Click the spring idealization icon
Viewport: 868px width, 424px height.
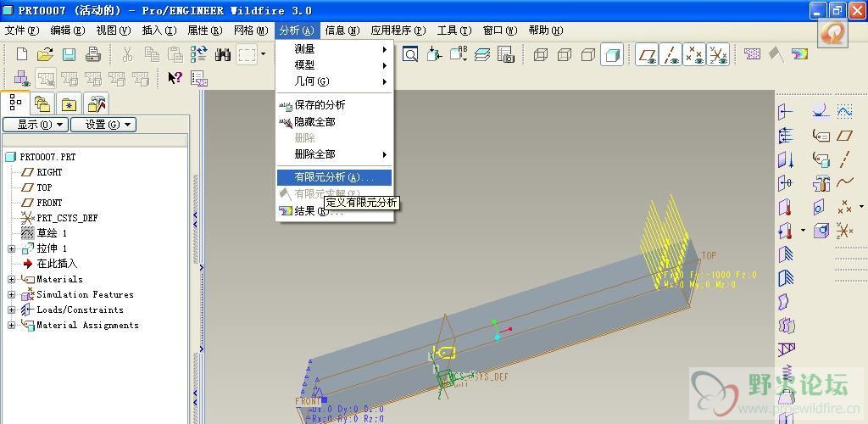pos(786,373)
